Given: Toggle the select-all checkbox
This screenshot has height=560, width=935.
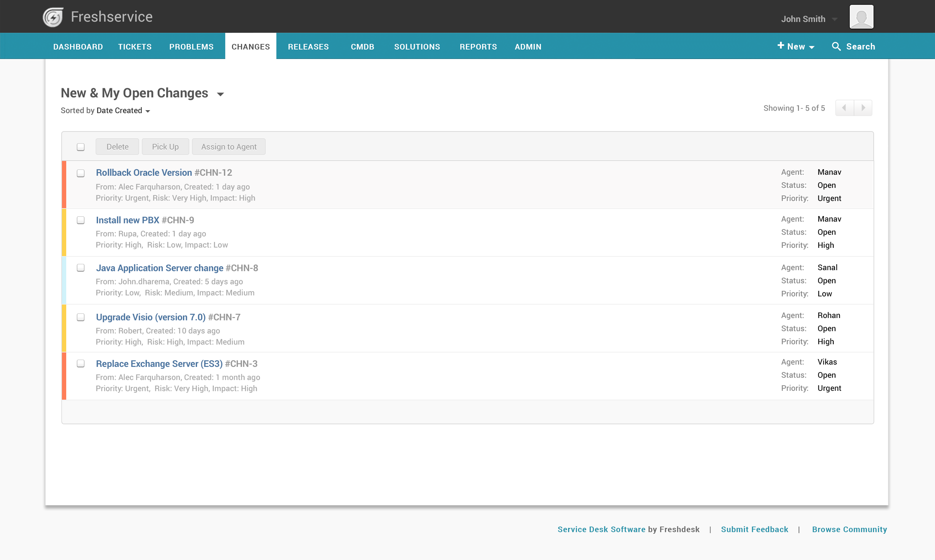Looking at the screenshot, I should click(80, 147).
